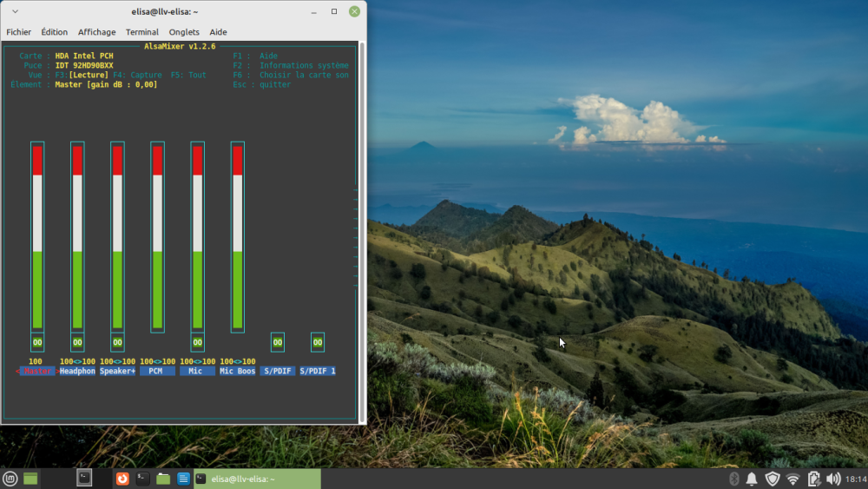This screenshot has height=489, width=868.
Task: Launch Firefox from the panel
Action: click(x=122, y=479)
